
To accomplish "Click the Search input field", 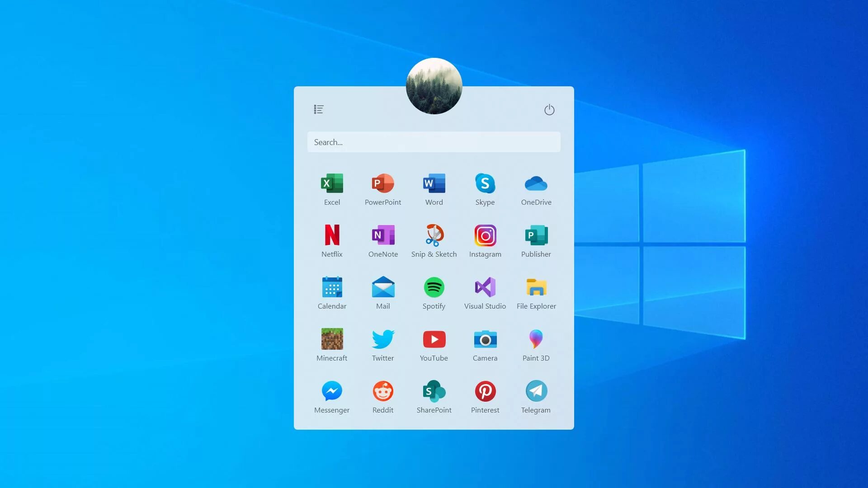I will click(x=434, y=141).
